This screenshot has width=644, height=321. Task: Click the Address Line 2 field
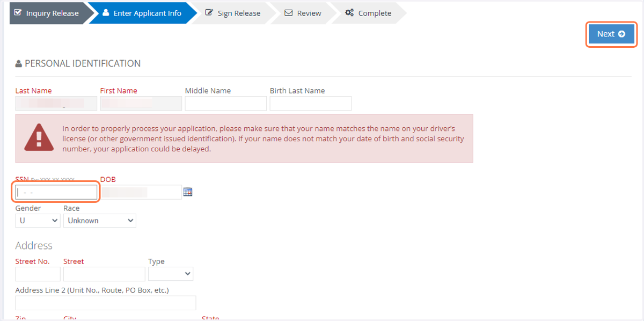point(106,303)
